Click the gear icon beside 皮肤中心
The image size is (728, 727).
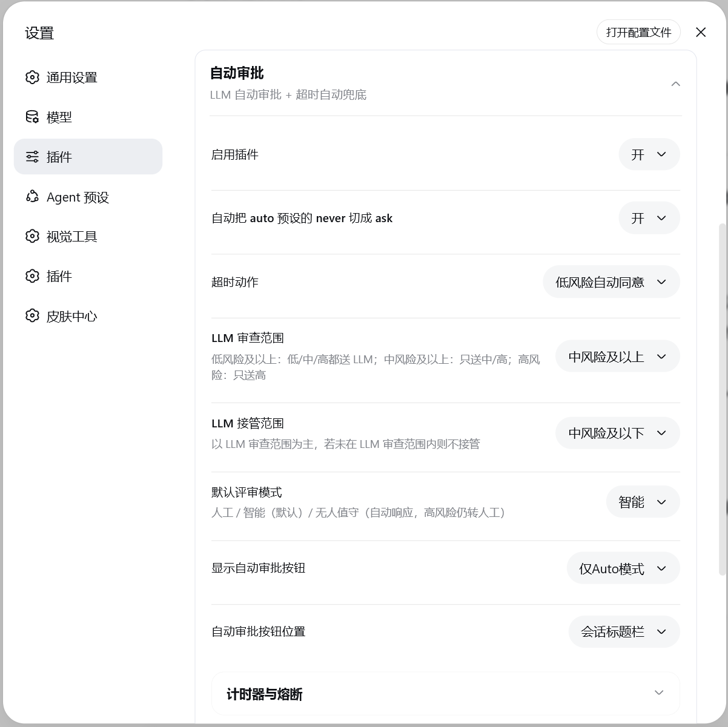[x=32, y=316]
